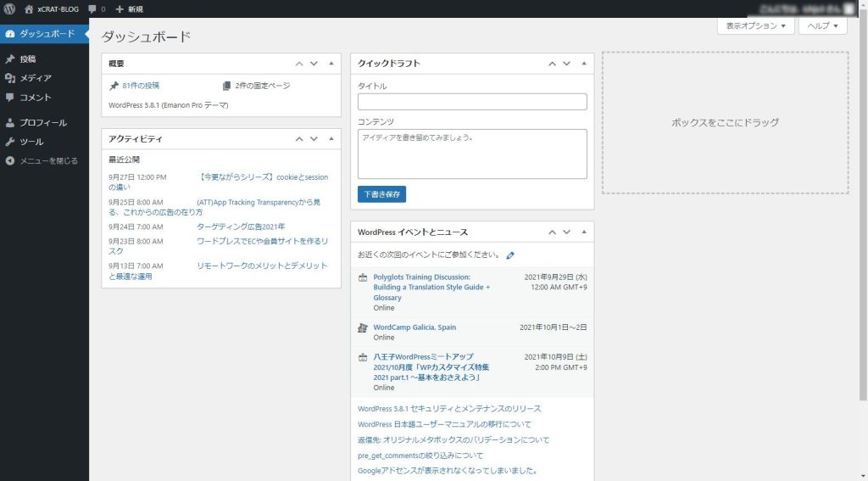Click the 八王子WordPressミートアップ event icon

coord(363,357)
